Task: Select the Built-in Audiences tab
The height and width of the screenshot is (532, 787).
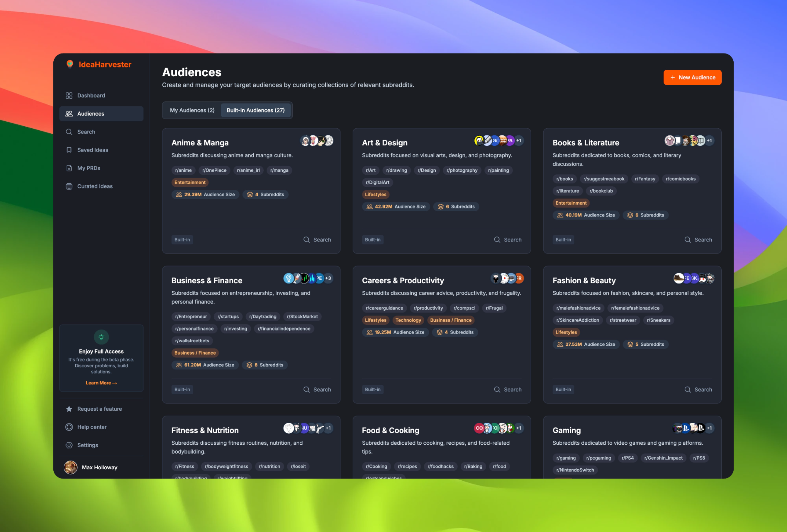Action: [255, 110]
